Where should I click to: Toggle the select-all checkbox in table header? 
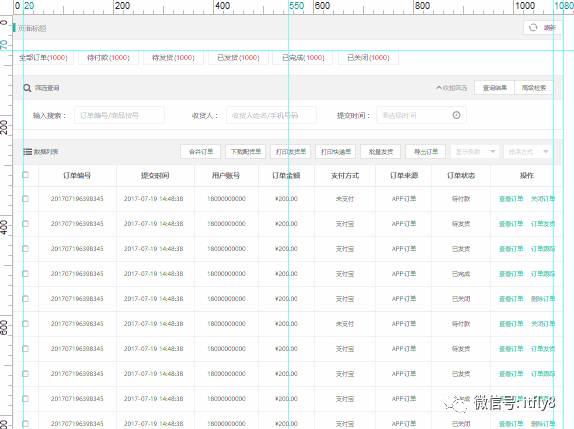click(26, 175)
